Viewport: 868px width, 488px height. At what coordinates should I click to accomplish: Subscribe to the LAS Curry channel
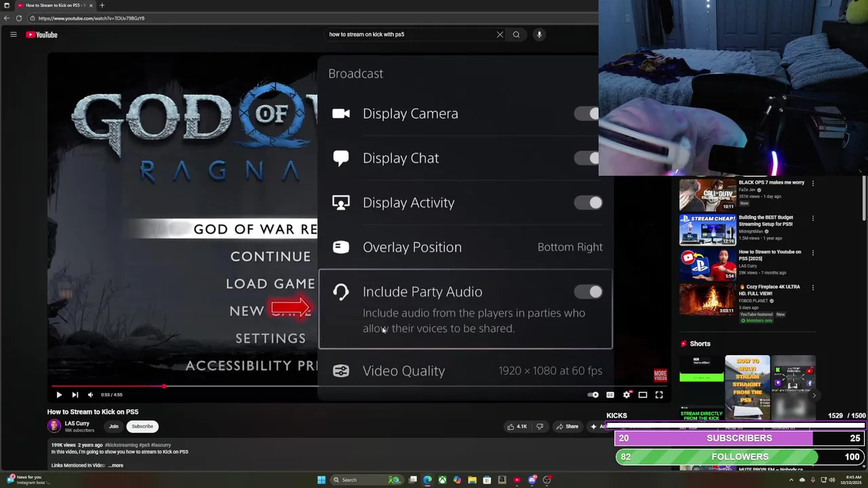pos(142,426)
